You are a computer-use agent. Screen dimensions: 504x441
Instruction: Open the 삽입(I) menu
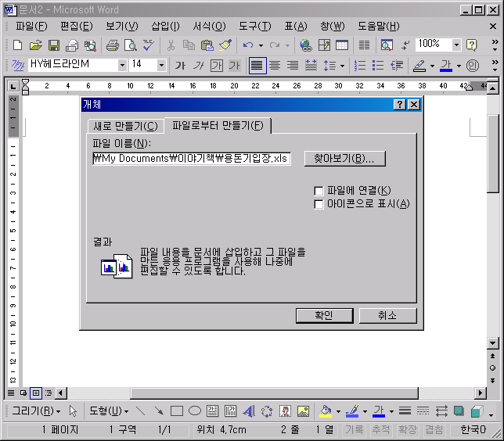pyautogui.click(x=165, y=26)
